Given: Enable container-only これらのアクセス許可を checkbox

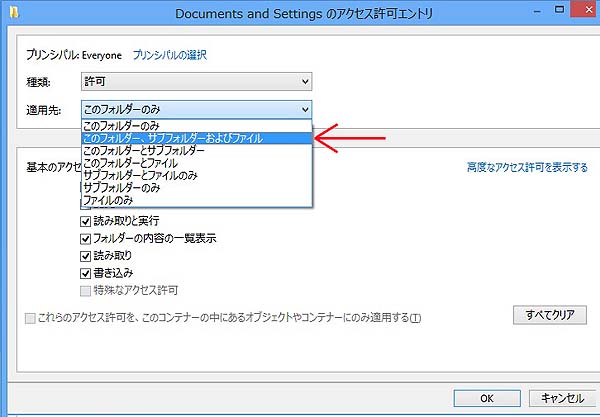Looking at the screenshot, I should tap(29, 318).
